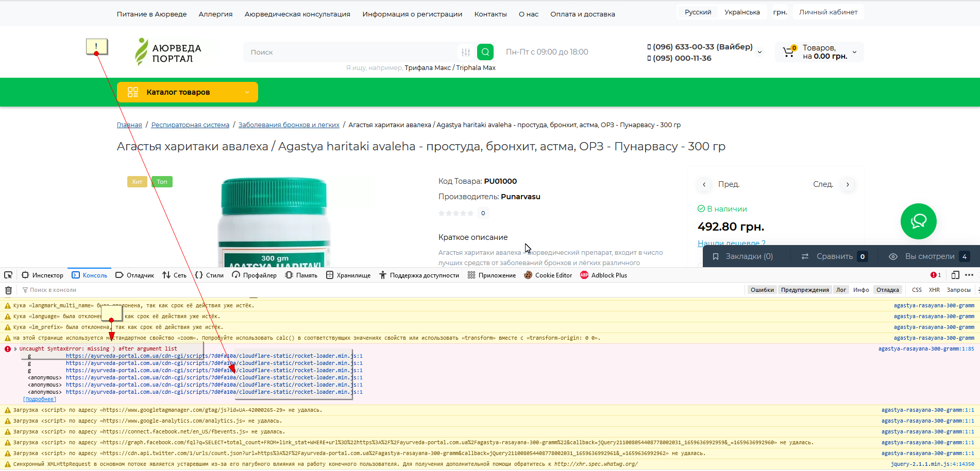Switch to the Консоль tab

[90, 275]
